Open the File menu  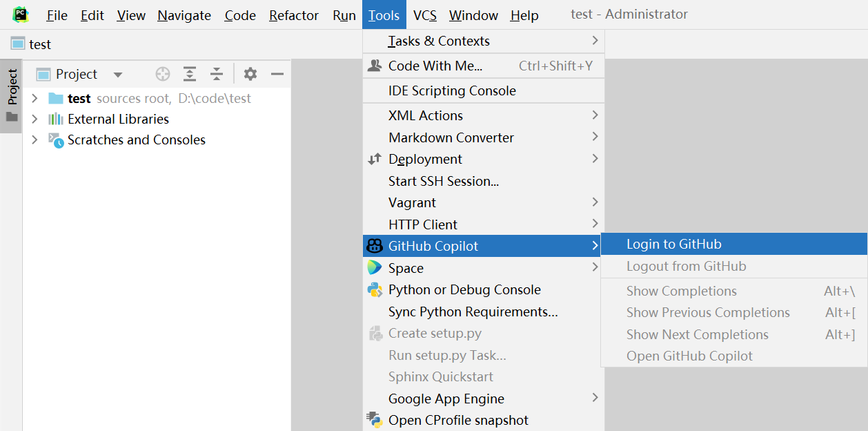[57, 15]
